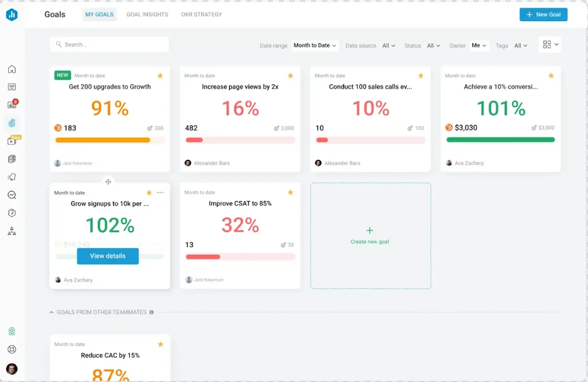The image size is (588, 382).
Task: Click the New Goal button
Action: click(x=543, y=14)
